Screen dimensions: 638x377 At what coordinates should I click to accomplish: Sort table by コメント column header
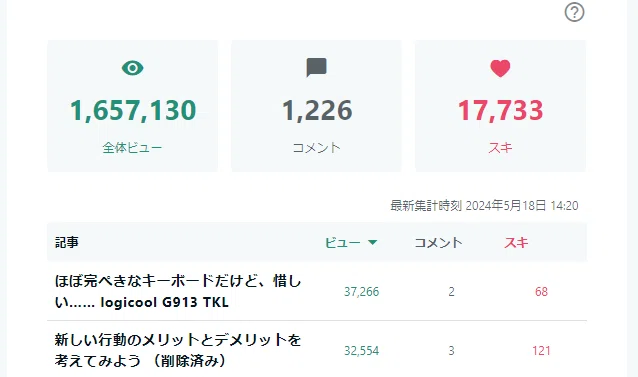pos(438,243)
